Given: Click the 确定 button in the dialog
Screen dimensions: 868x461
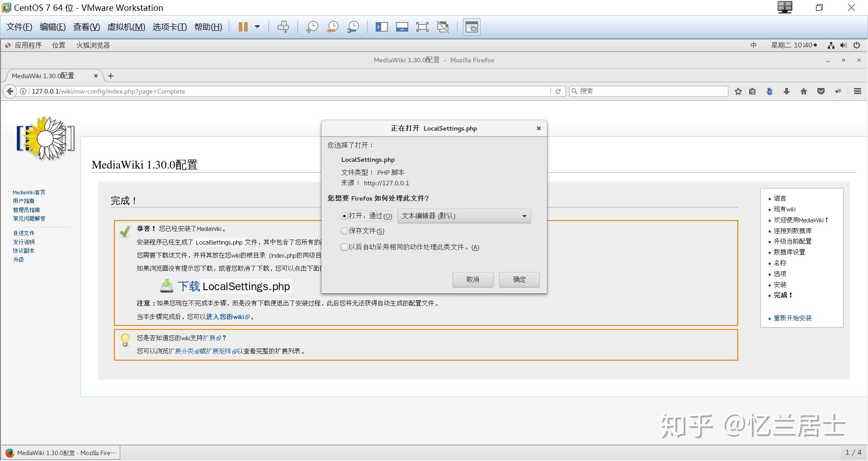Looking at the screenshot, I should [519, 279].
